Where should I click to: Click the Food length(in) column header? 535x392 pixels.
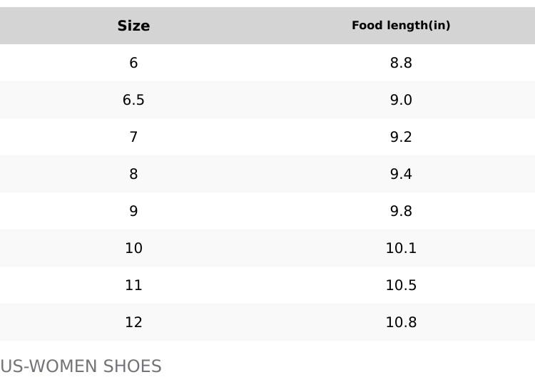click(x=401, y=26)
